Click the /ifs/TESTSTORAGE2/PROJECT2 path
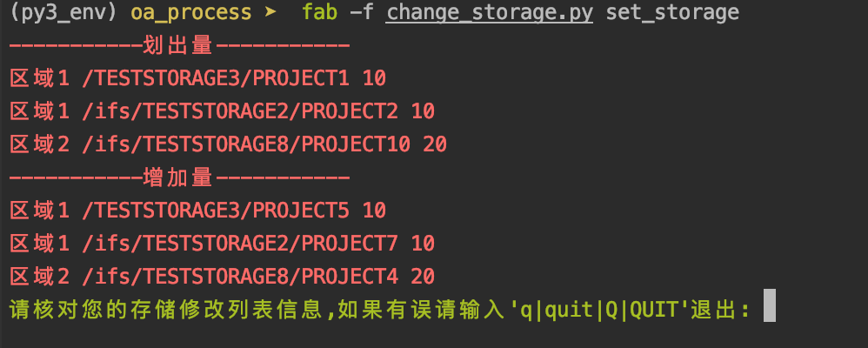This screenshot has height=348, width=868. tap(240, 111)
